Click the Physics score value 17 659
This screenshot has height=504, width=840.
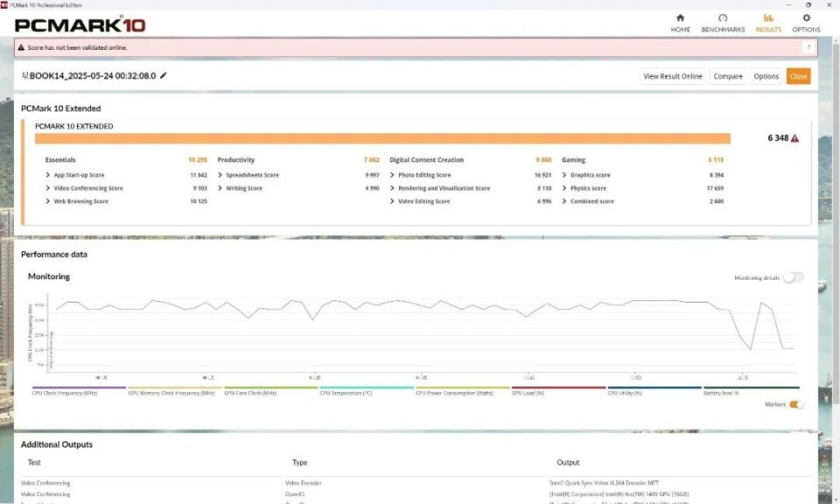pyautogui.click(x=715, y=188)
